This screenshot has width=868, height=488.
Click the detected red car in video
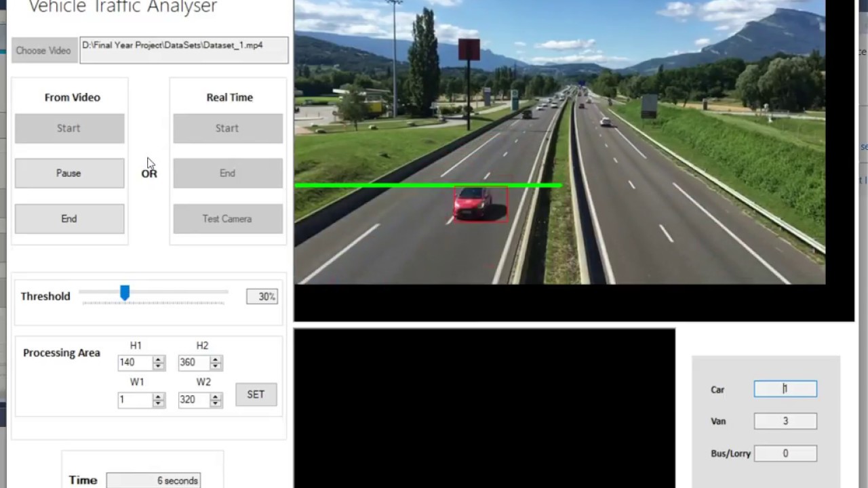pos(480,203)
